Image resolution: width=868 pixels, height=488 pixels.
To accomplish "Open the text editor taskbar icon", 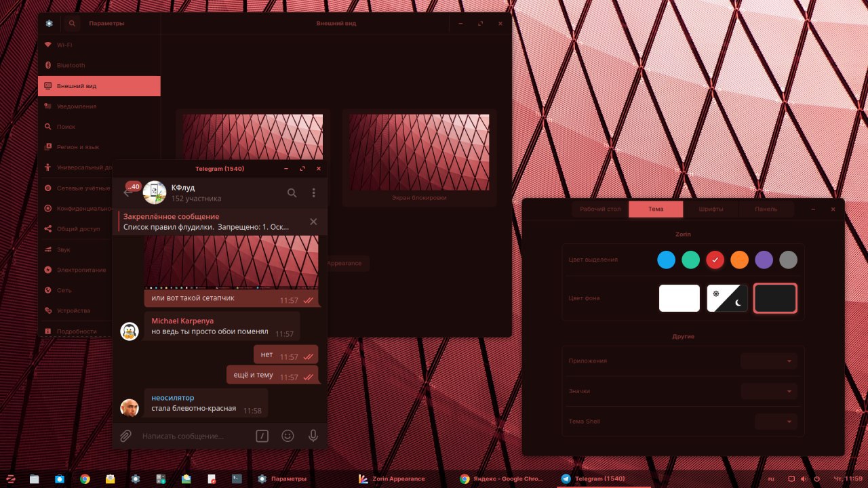I will pos(211,479).
